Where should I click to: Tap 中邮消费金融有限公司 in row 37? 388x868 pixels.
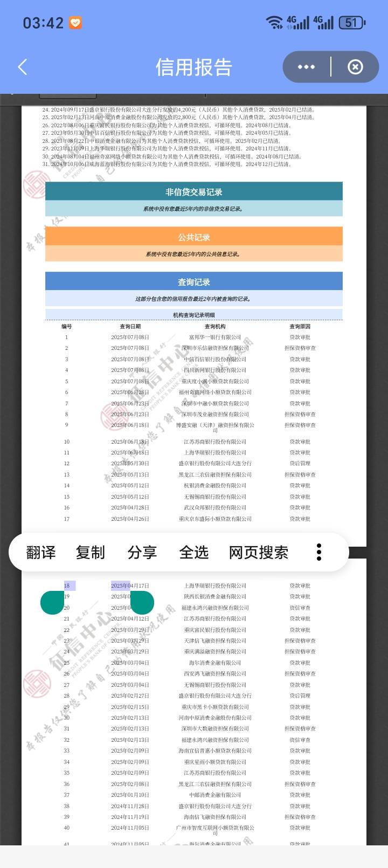(215, 795)
